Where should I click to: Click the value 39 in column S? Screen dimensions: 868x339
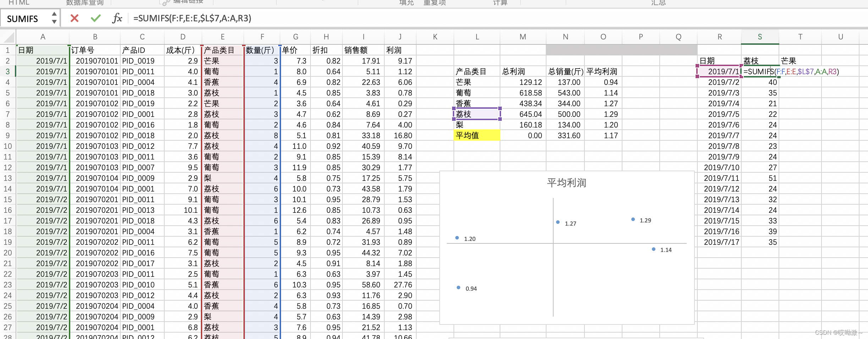(x=760, y=231)
